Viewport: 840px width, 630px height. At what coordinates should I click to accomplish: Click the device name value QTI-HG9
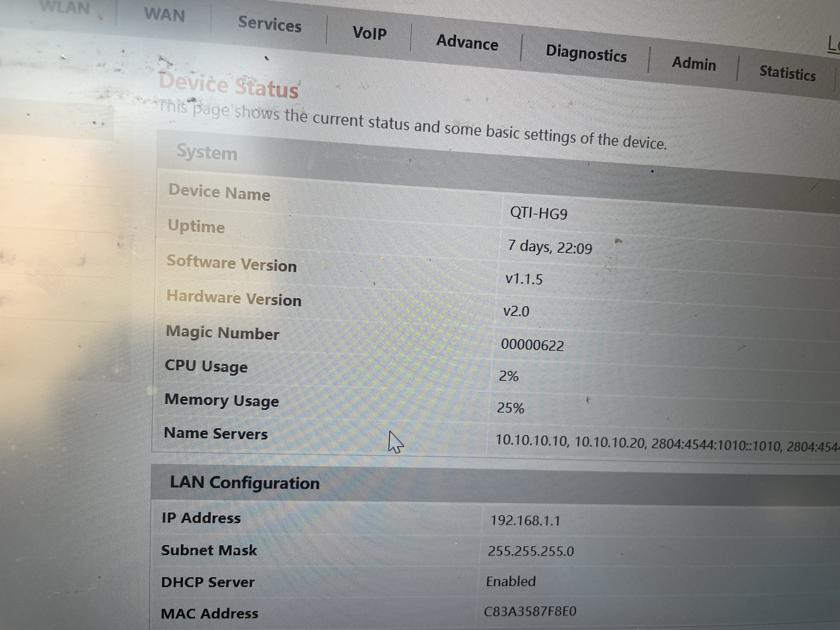(539, 213)
